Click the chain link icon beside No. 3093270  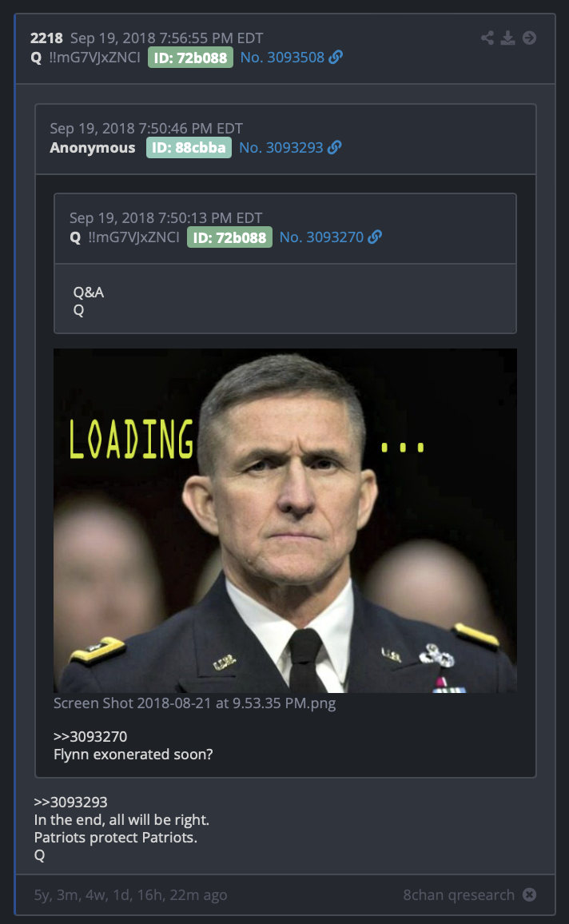tap(375, 237)
